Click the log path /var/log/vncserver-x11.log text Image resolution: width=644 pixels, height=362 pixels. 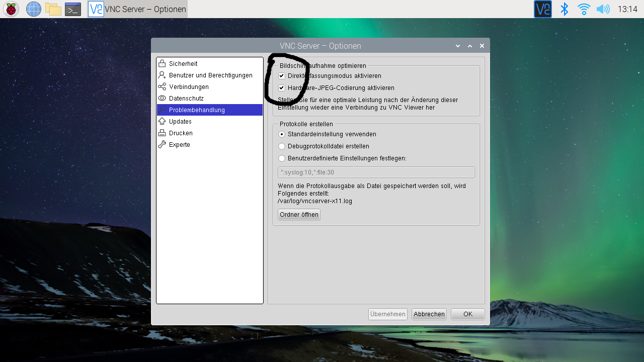(315, 201)
